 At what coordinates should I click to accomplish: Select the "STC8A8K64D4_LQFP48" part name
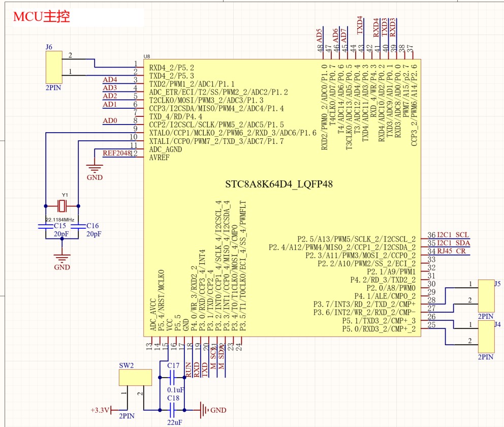click(x=279, y=184)
